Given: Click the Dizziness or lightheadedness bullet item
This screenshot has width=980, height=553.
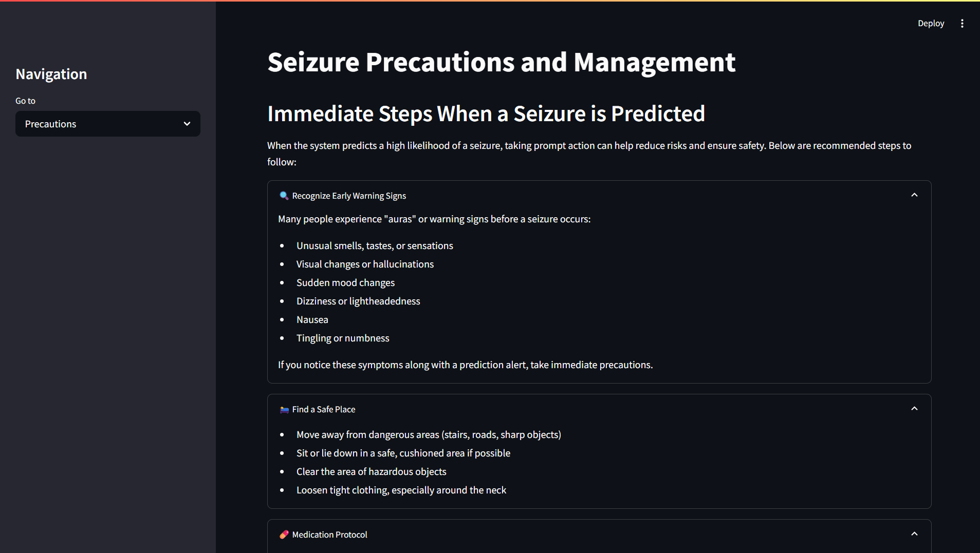Looking at the screenshot, I should 358,301.
